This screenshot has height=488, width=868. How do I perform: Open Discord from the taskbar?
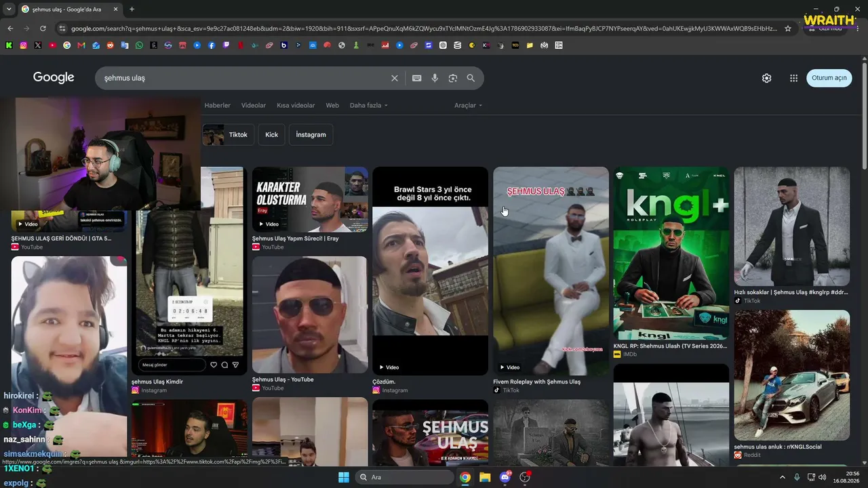tap(505, 477)
